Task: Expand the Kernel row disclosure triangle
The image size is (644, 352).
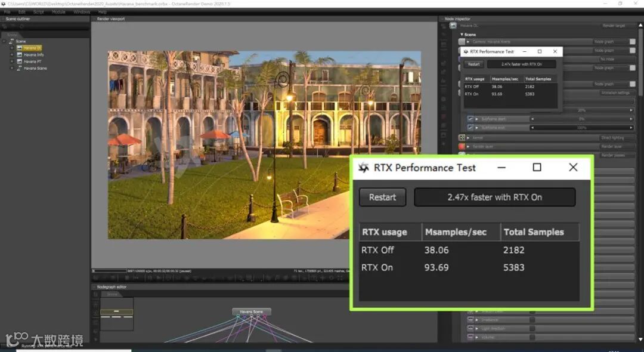Action: coord(469,138)
